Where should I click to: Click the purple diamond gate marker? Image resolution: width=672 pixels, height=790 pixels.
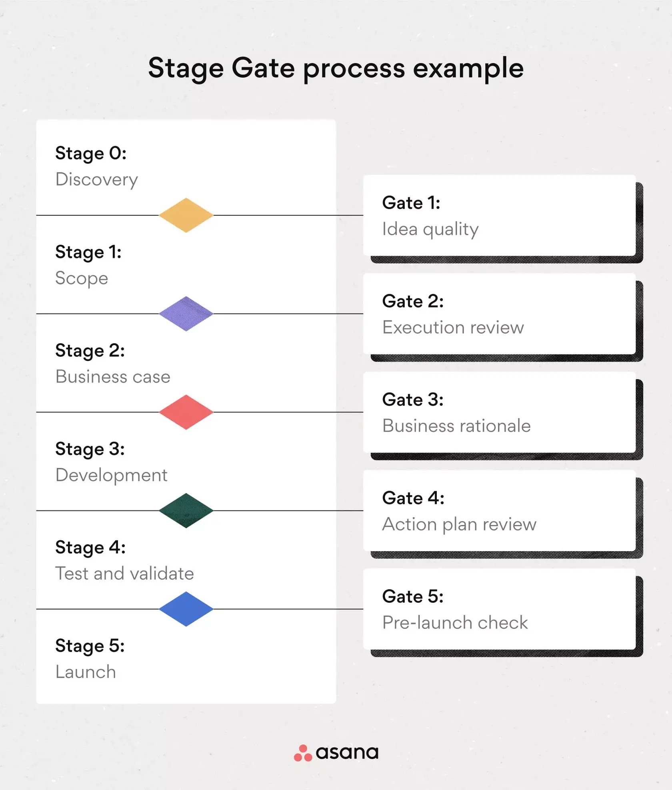pos(186,314)
